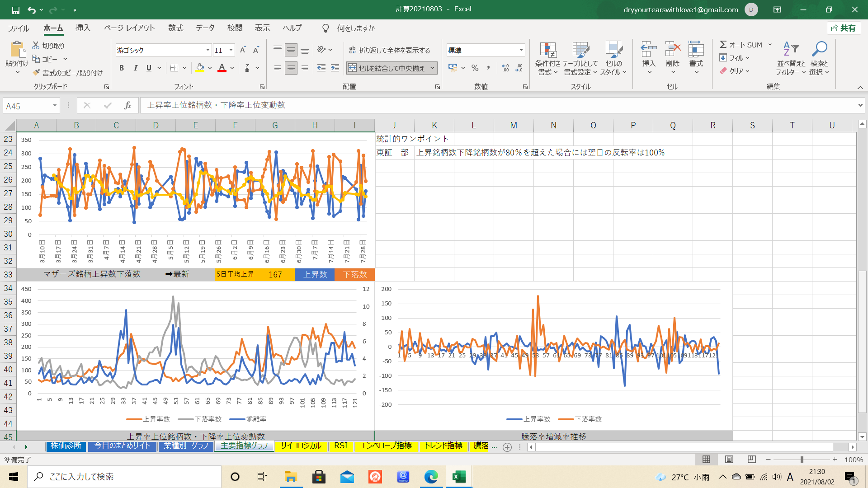Screen dimensions: 868x488
Task: Click the Increase Font Size icon
Action: click(243, 50)
